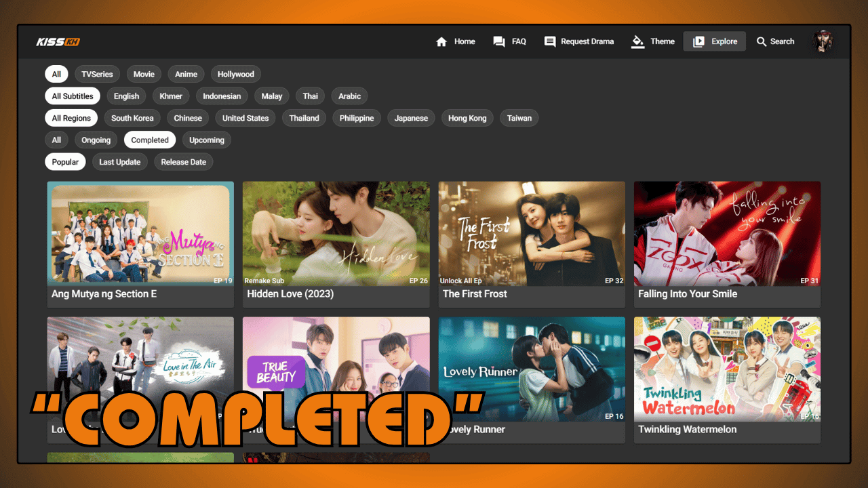Toggle the English subtitles filter
Image resolution: width=868 pixels, height=488 pixels.
click(126, 96)
